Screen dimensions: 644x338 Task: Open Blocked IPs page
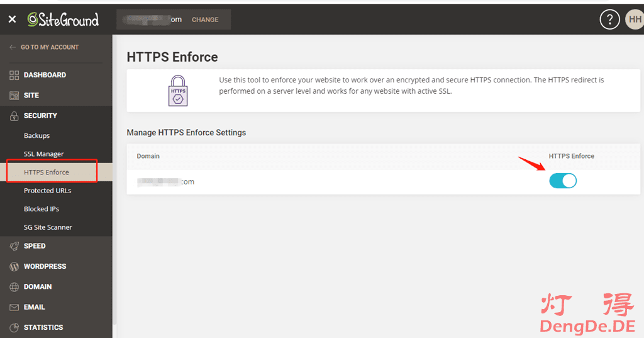42,209
